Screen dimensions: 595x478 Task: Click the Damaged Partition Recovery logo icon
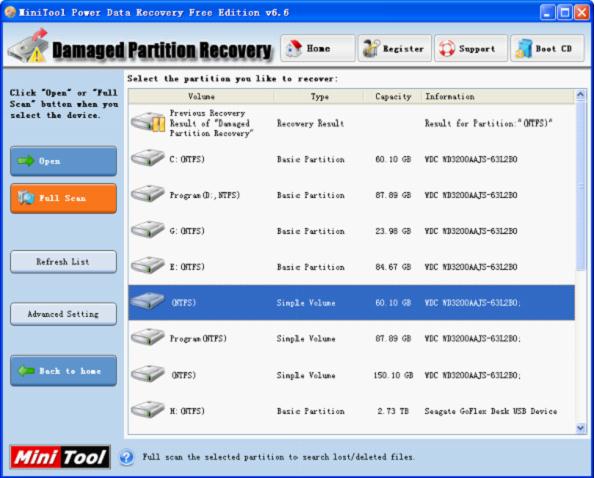(x=28, y=46)
